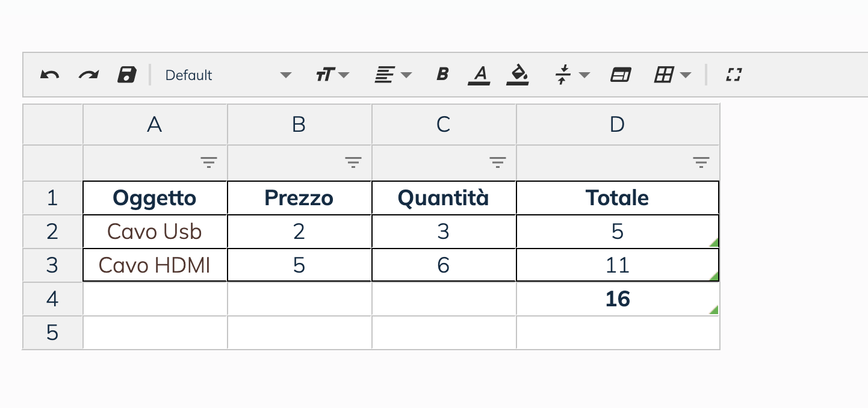Toggle bold formatting button
The width and height of the screenshot is (868, 408).
click(442, 75)
